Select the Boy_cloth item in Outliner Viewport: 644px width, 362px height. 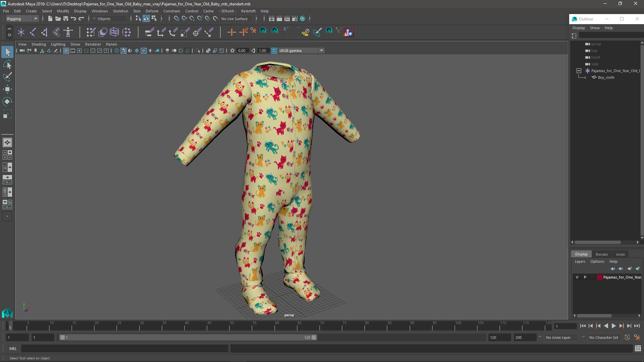(606, 77)
